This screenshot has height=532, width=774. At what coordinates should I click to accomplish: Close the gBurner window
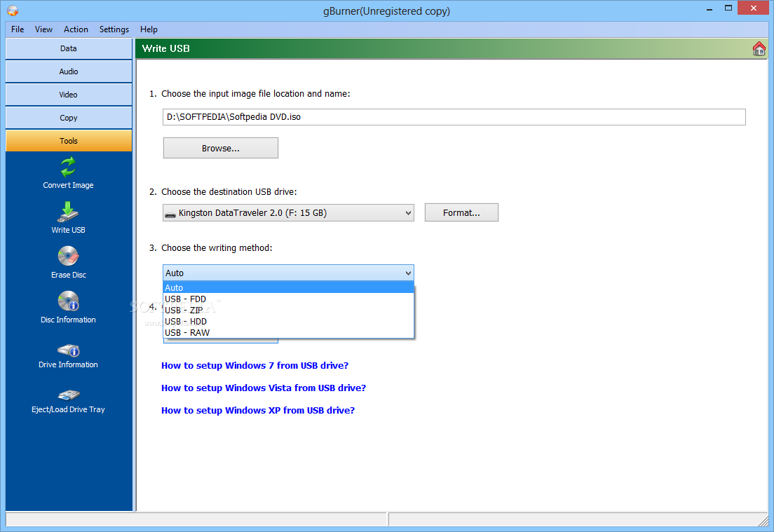pyautogui.click(x=753, y=8)
